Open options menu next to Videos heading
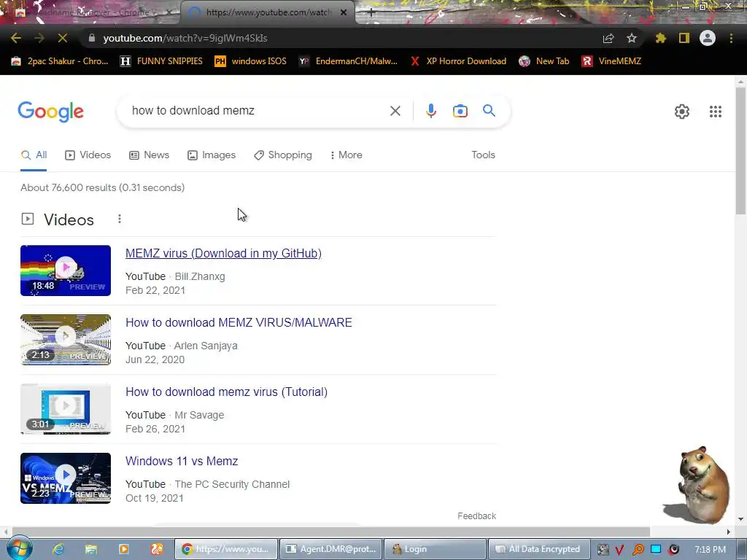The height and width of the screenshot is (560, 747). 120,219
